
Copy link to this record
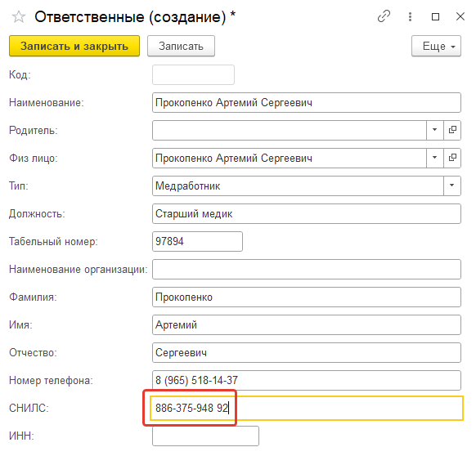point(384,16)
